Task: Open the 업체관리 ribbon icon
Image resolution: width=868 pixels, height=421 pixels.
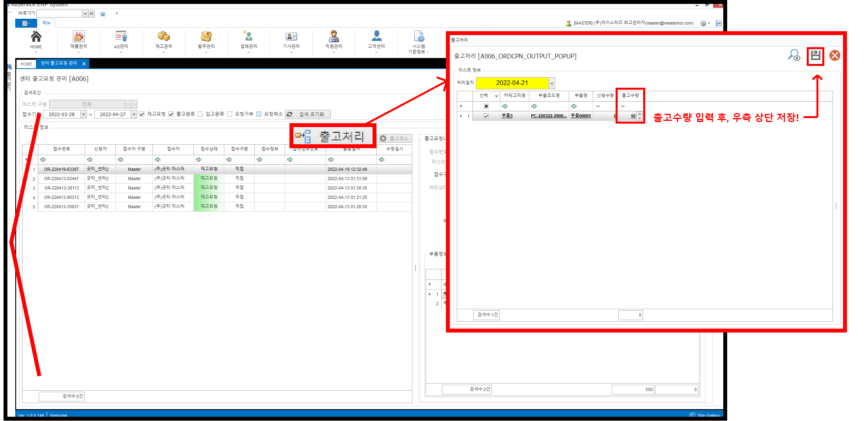Action: click(x=249, y=37)
